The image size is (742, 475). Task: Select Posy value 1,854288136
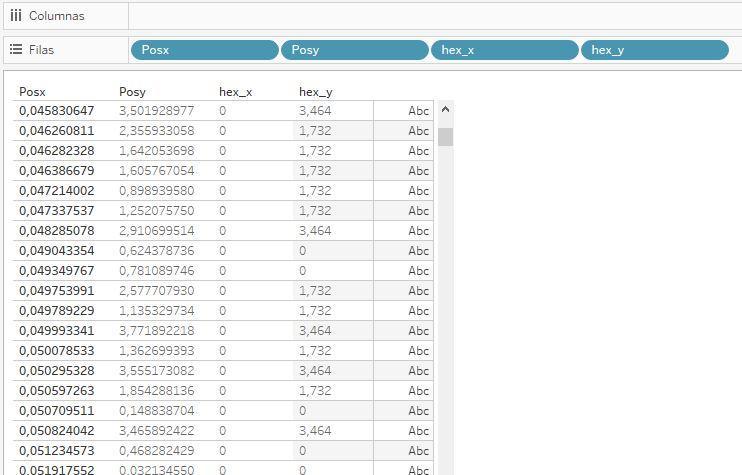tap(157, 390)
